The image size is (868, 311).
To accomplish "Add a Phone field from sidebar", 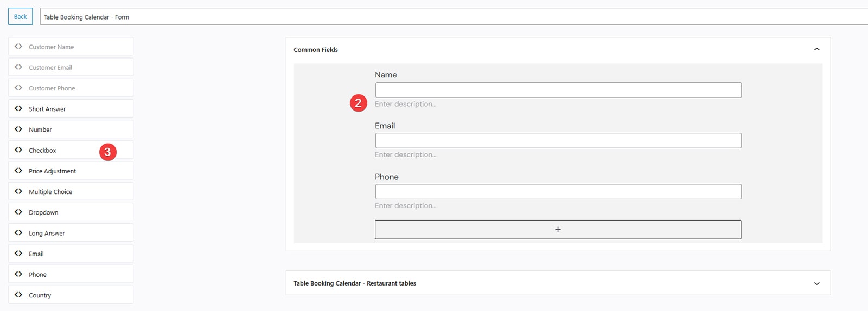I will (x=71, y=274).
